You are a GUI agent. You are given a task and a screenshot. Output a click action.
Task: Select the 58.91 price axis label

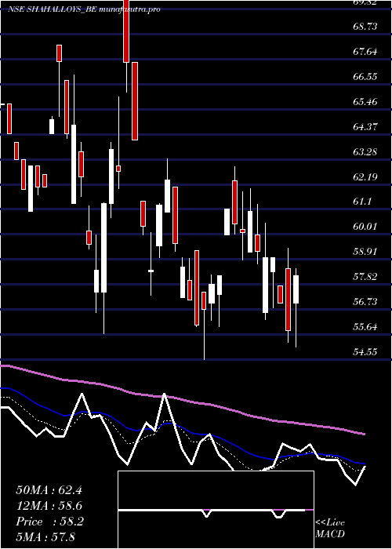(365, 252)
